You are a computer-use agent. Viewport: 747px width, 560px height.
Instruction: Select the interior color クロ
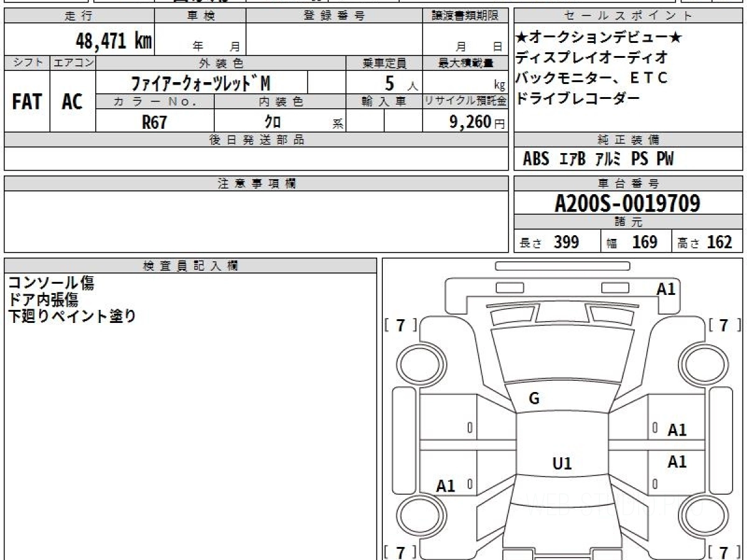[x=273, y=122]
